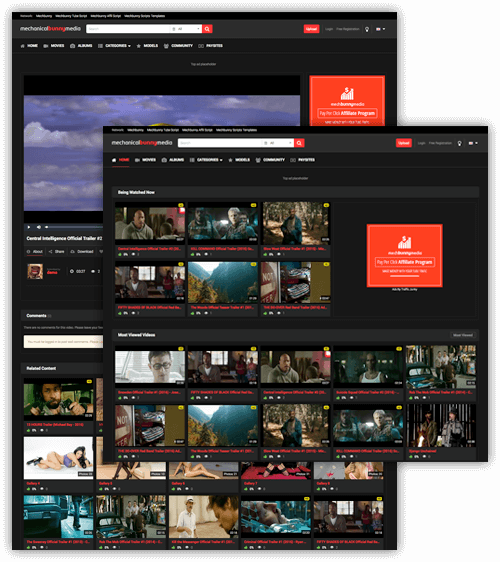Open Models star item in front navigation
500x562 pixels.
[x=239, y=160]
